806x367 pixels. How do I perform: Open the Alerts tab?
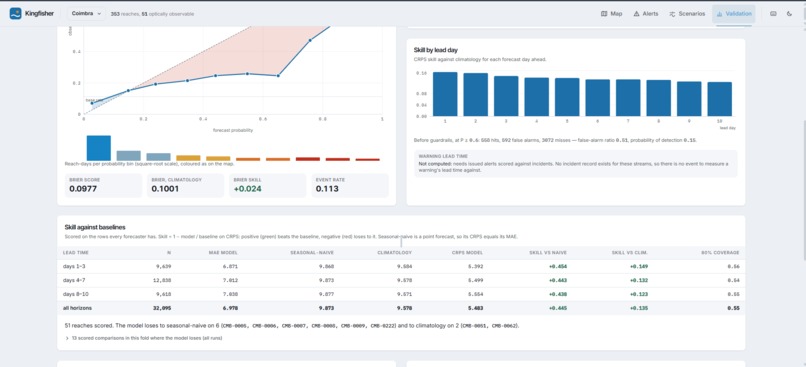tap(646, 14)
